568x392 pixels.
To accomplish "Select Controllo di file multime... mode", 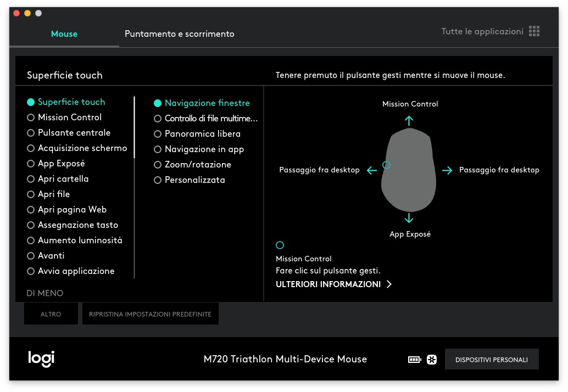I will click(206, 119).
